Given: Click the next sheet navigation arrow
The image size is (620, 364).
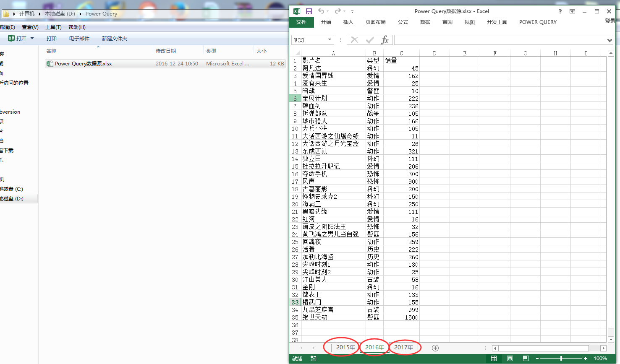Looking at the screenshot, I should coord(313,348).
